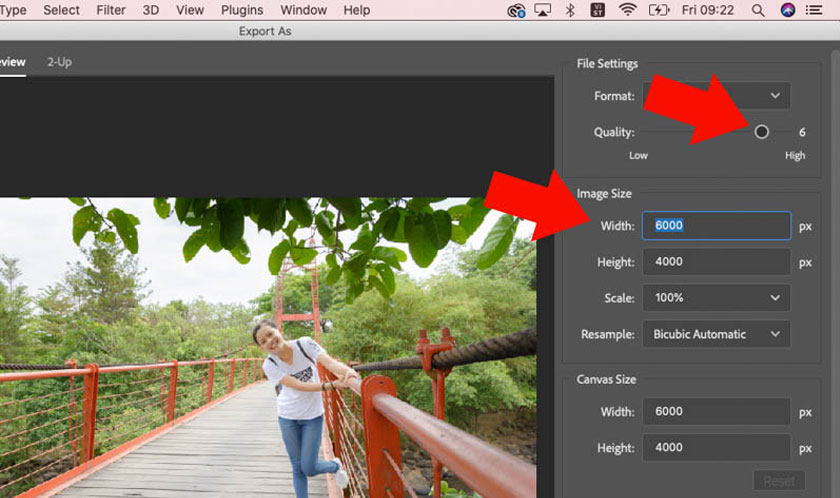Viewport: 840px width, 498px height.
Task: Open the Scale 100% dropdown
Action: 716,298
